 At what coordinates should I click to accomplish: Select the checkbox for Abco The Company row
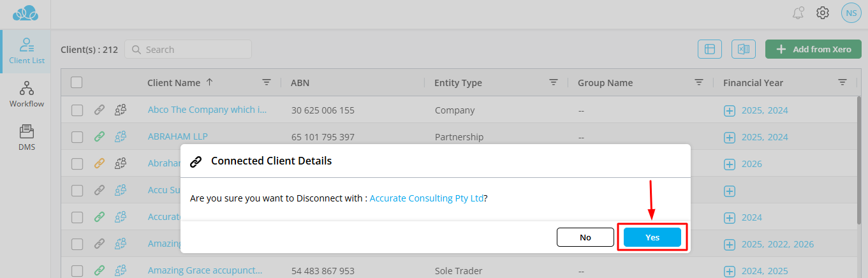[77, 110]
